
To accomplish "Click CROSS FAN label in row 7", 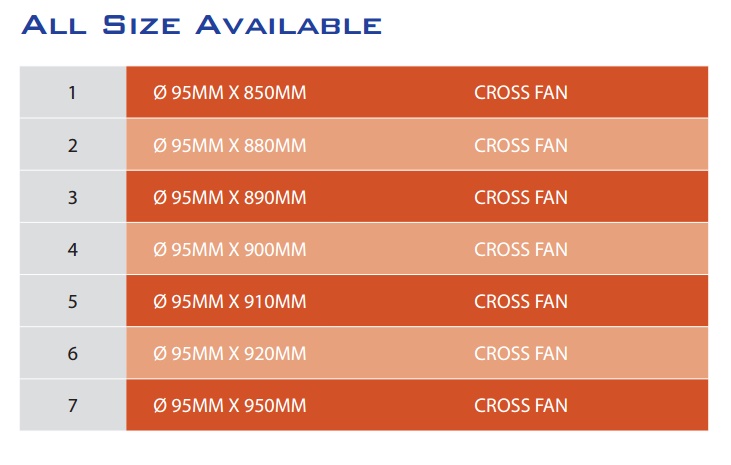I will (521, 405).
